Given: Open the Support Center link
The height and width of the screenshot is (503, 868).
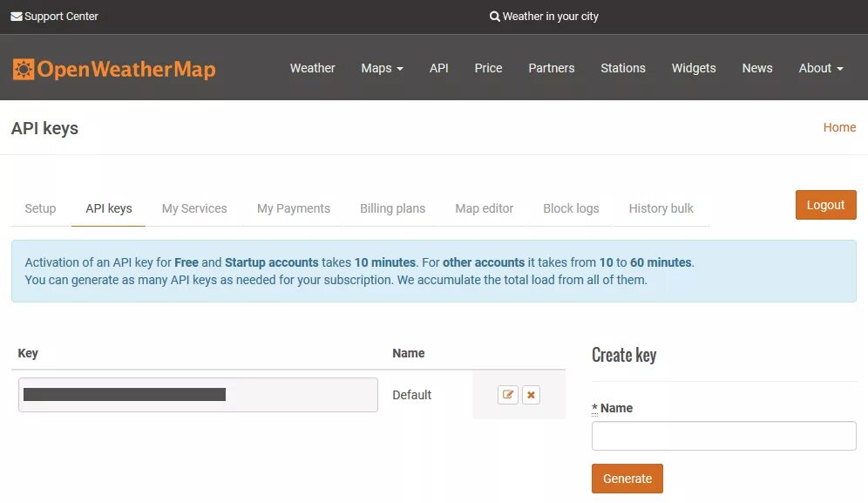Looking at the screenshot, I should coord(61,17).
